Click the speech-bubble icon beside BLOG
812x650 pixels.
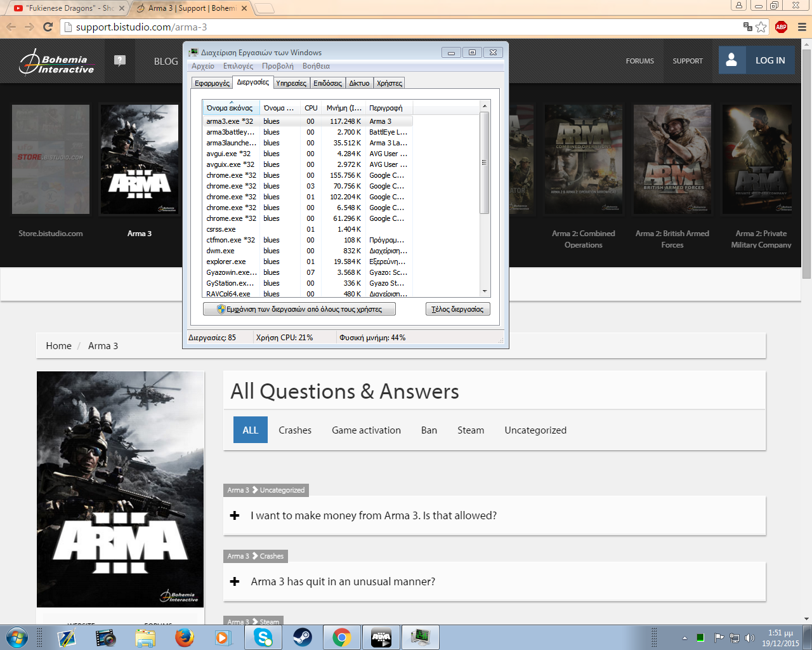(x=119, y=60)
